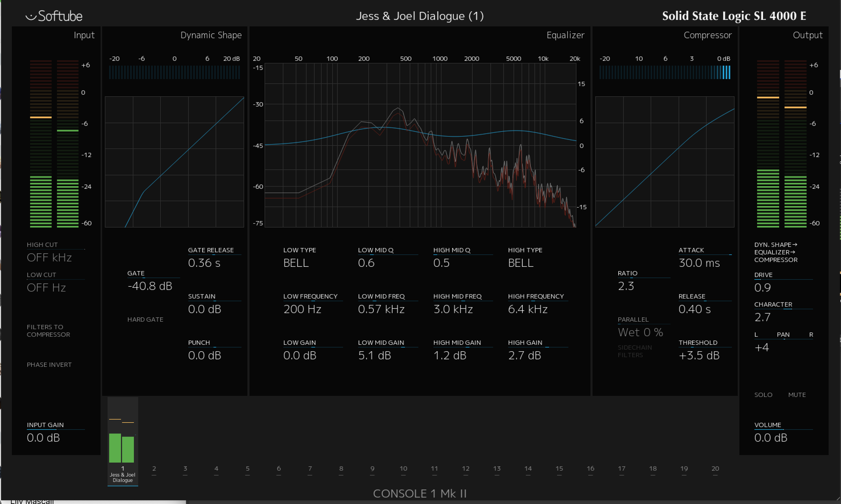
Task: Click the Low Frequency 200 Hz value
Action: 302,309
